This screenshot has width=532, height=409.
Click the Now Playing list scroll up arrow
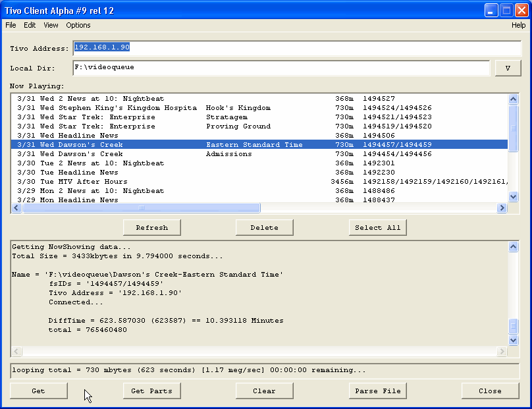tap(514, 99)
